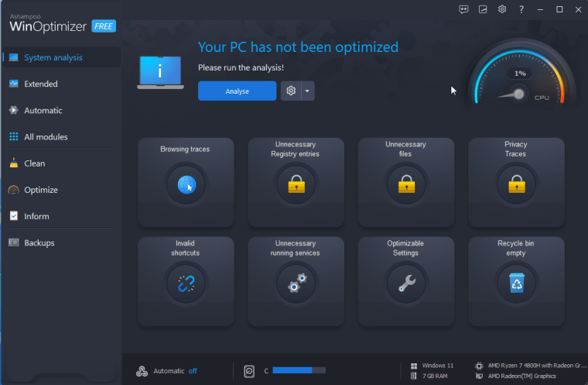Viewport: 588px width, 385px height.
Task: Click the Optimize speedometer icon in sidebar
Action: [x=13, y=190]
